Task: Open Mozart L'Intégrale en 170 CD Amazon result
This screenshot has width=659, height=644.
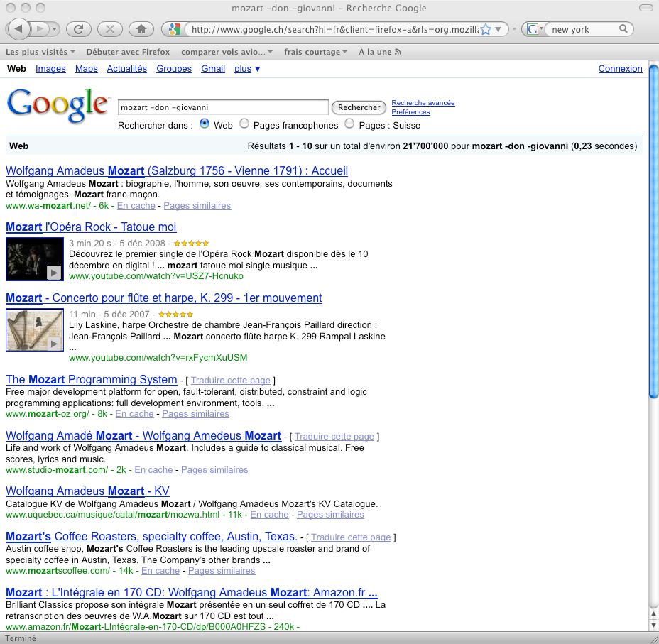Action: pyautogui.click(x=192, y=592)
